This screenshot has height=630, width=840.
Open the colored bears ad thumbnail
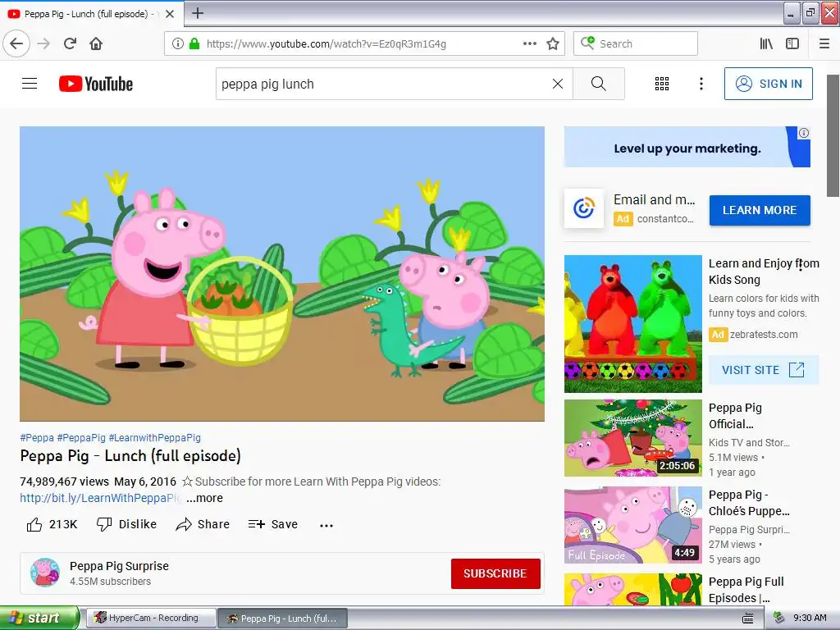(x=632, y=323)
